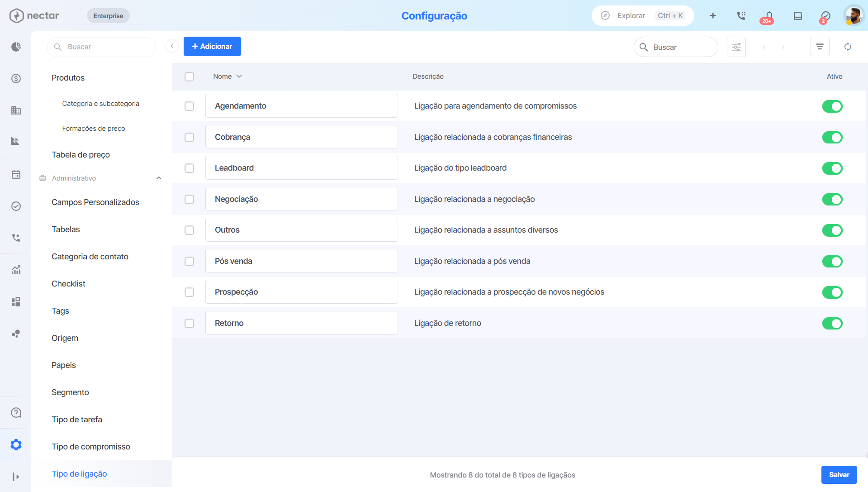Screen dimensions: 868x492
Task: Collapse the Administrativo section
Action: 159,178
